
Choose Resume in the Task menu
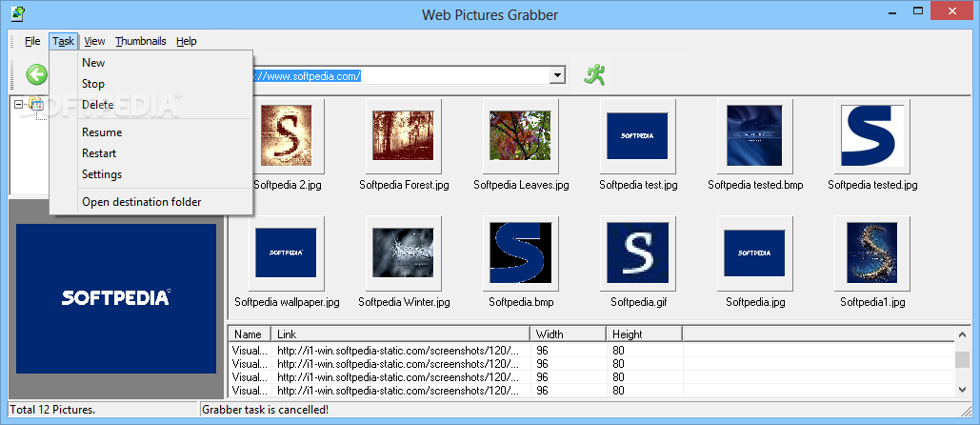(151, 132)
